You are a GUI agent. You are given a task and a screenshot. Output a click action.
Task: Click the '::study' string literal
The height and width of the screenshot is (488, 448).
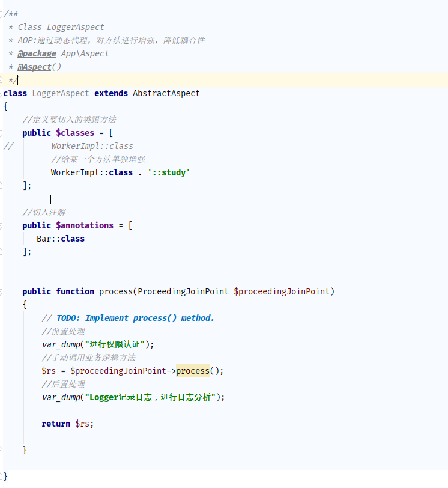(169, 172)
